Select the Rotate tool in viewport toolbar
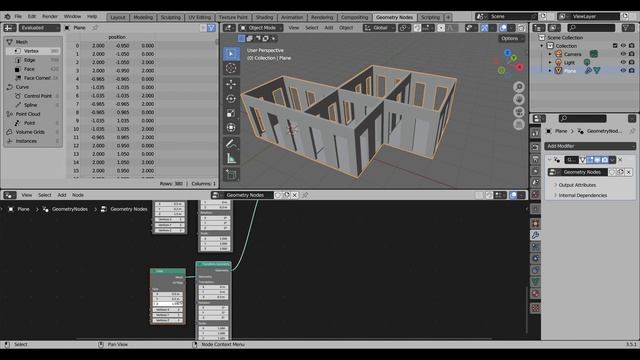The height and width of the screenshot is (360, 640). click(231, 99)
